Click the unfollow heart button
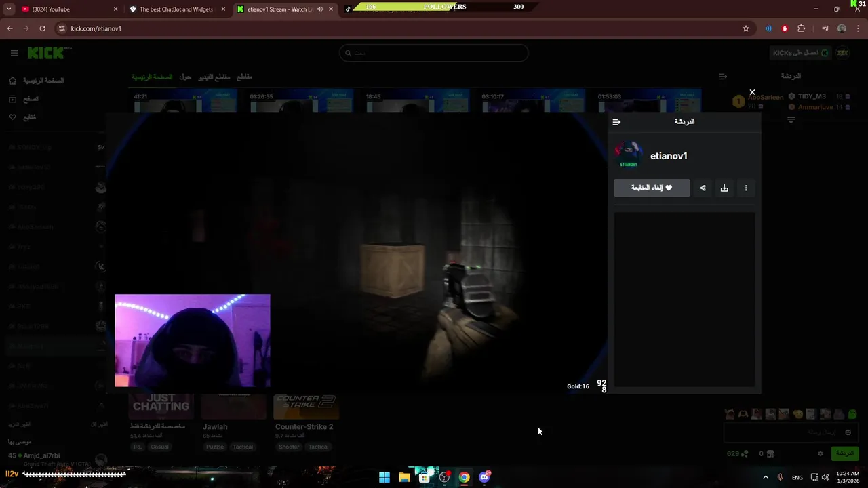Screen dimensions: 868x488 652,188
